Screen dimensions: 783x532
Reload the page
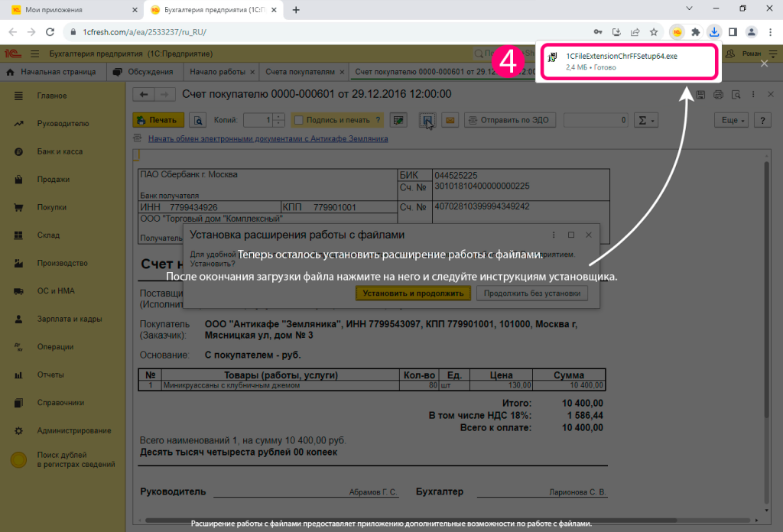50,32
